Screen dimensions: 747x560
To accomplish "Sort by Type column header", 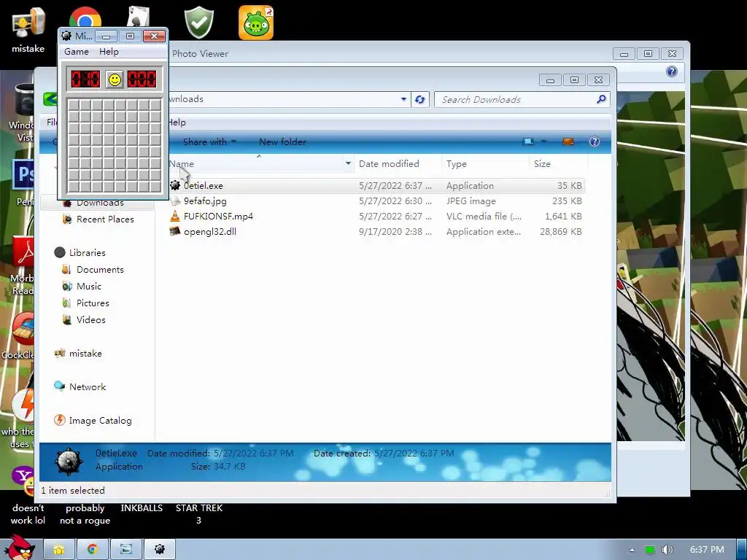I will coord(457,163).
